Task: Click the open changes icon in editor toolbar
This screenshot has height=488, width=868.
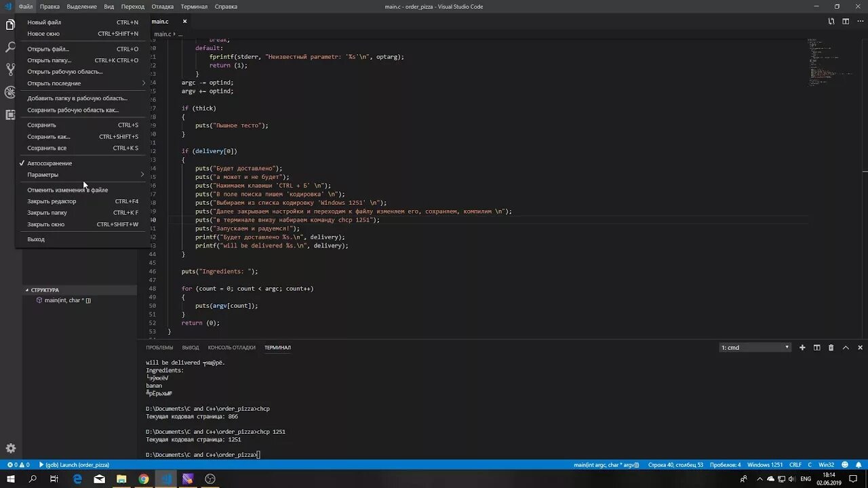Action: click(831, 22)
